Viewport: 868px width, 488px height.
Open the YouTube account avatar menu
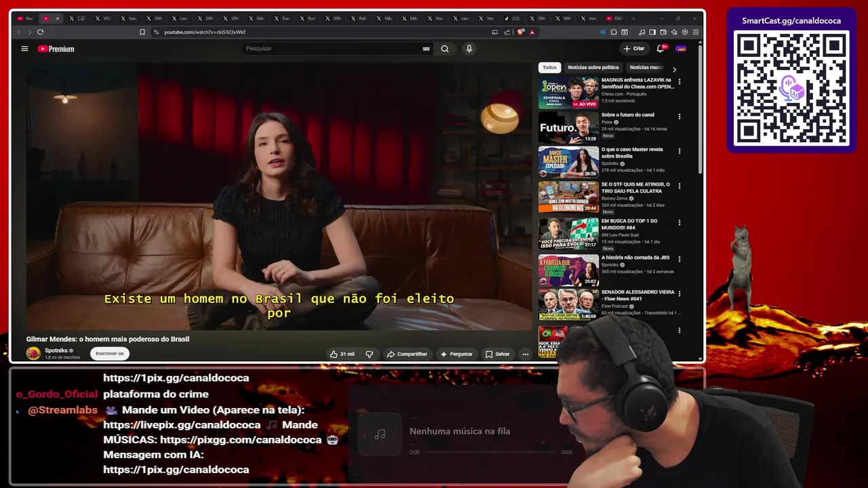tap(681, 49)
